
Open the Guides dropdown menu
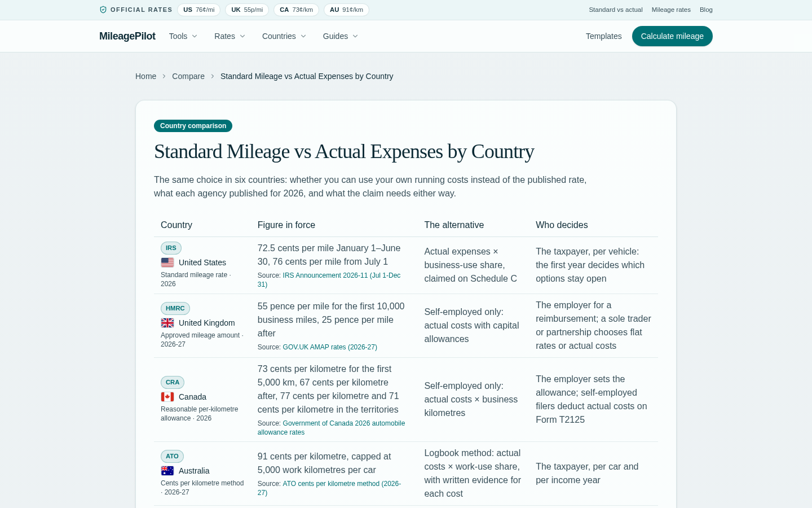[341, 36]
